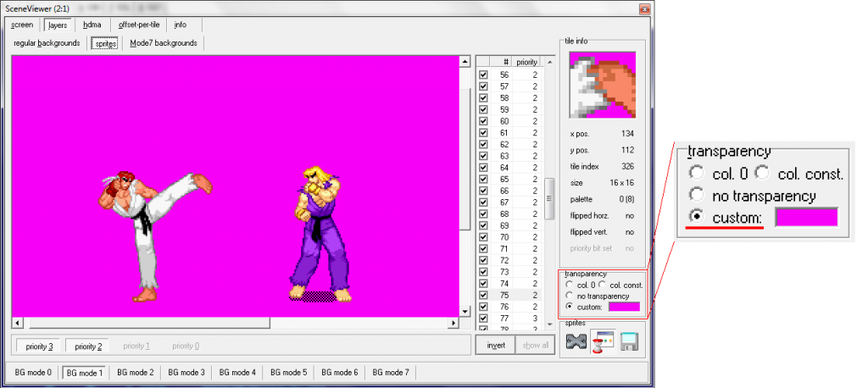Open the Mode7 backgrounds tab
868x388 pixels.
tap(163, 43)
